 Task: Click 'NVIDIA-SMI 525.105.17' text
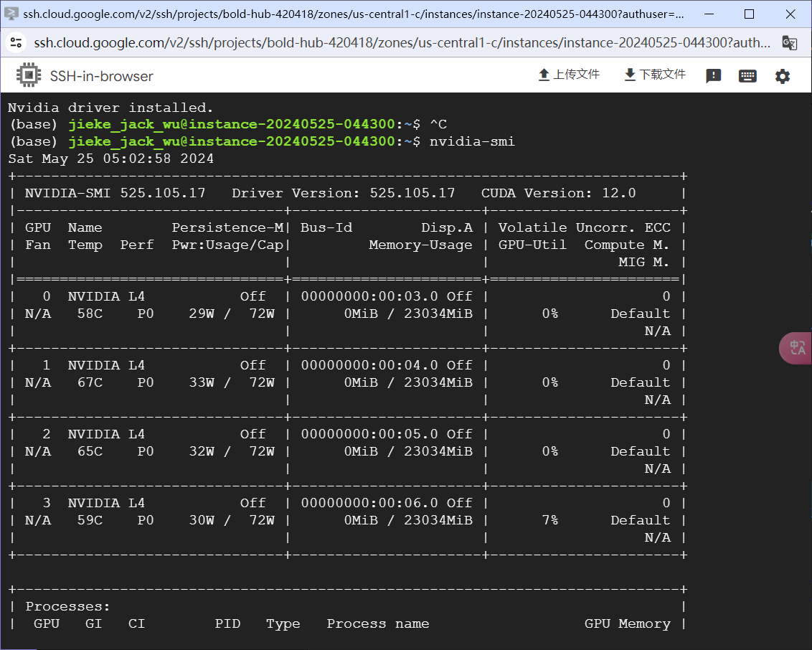coord(115,193)
